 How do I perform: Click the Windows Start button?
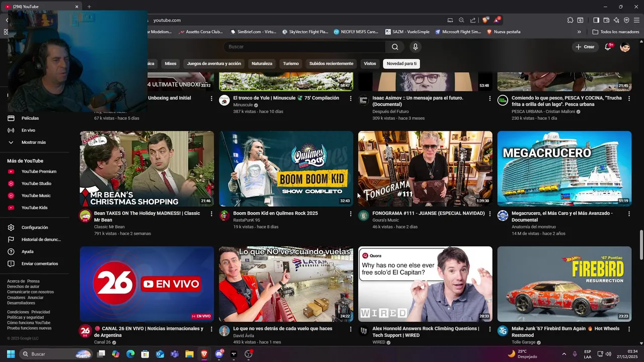tap(11, 354)
